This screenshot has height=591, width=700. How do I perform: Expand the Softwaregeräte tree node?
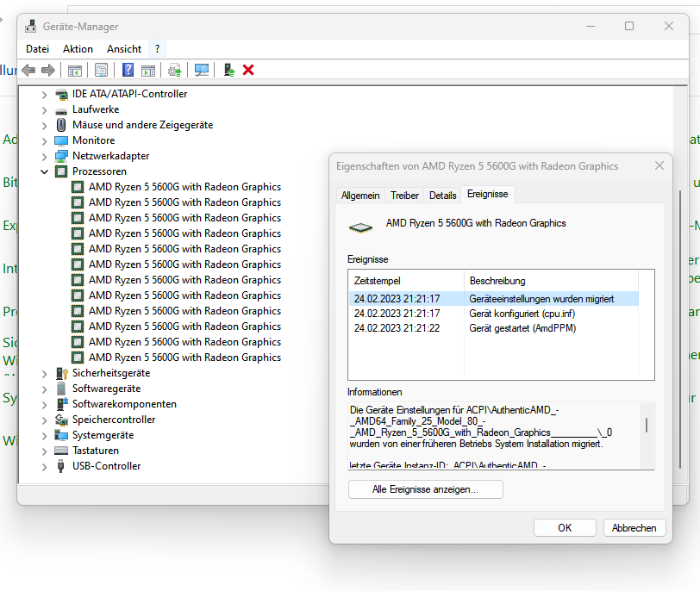click(44, 389)
